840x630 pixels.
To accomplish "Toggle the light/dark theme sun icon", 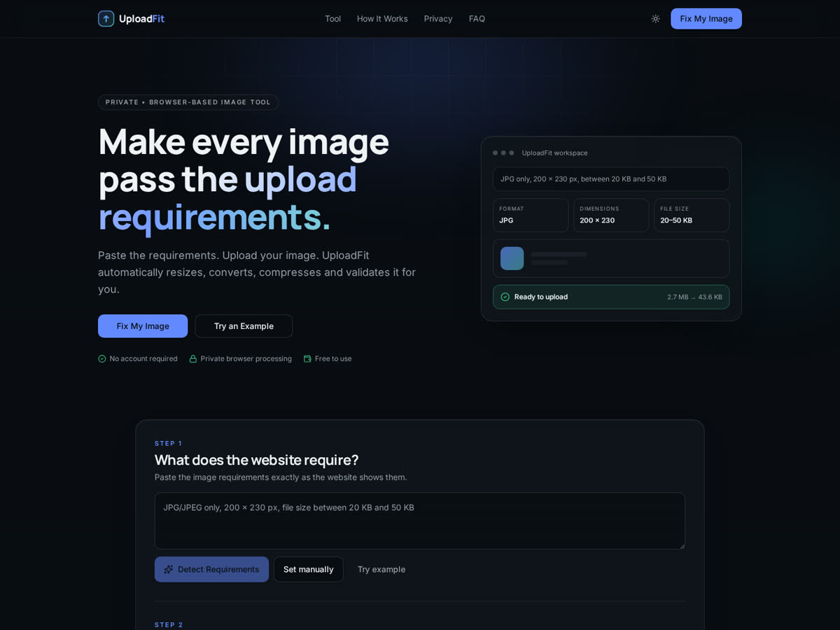I will tap(655, 19).
